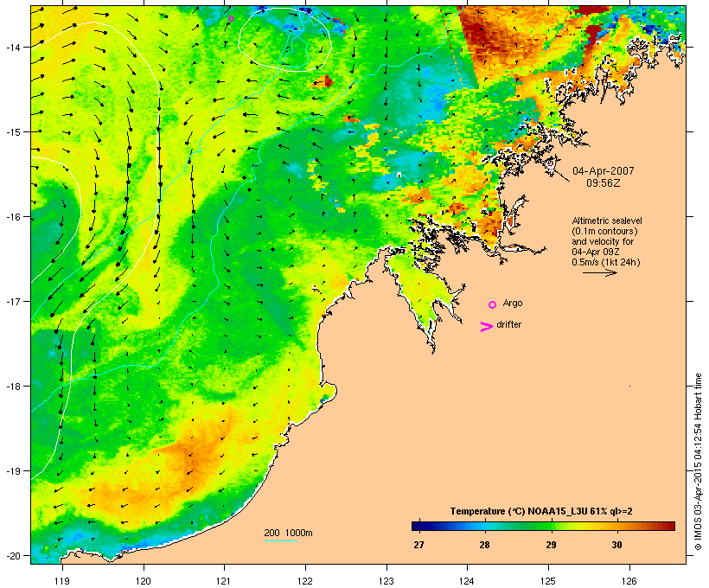
Task: Click the '09:56Z' time label
Action: (604, 183)
